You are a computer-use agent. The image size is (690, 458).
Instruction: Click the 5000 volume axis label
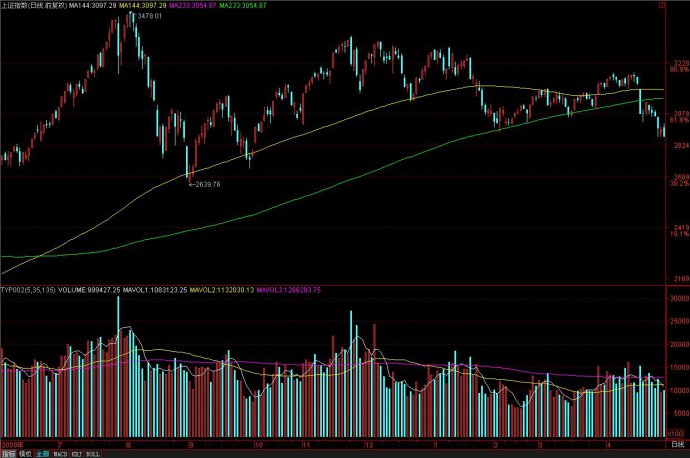(x=682, y=413)
